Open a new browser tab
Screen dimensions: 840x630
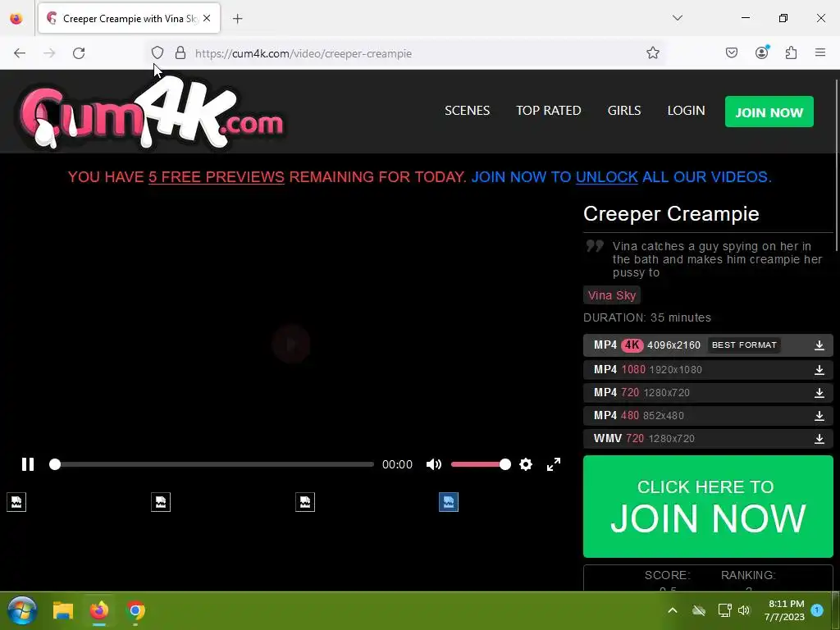pyautogui.click(x=237, y=19)
